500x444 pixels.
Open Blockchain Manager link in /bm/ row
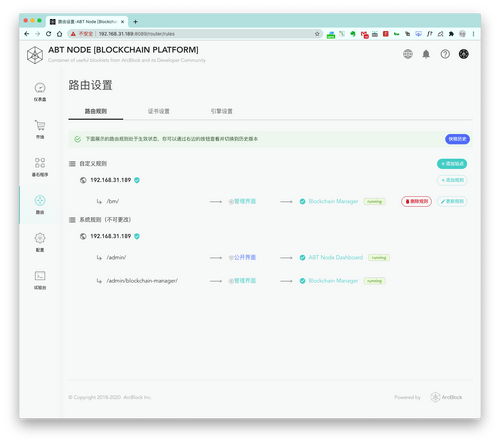tap(333, 201)
